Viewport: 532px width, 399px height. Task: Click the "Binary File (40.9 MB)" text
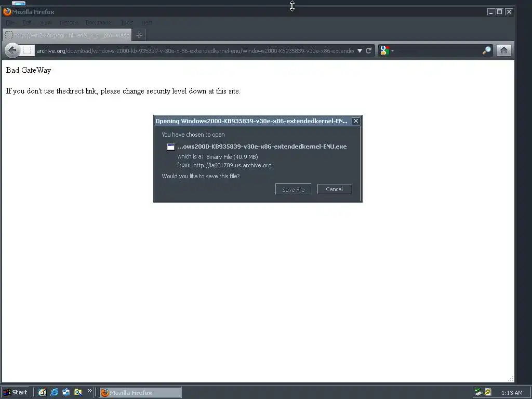tap(232, 157)
